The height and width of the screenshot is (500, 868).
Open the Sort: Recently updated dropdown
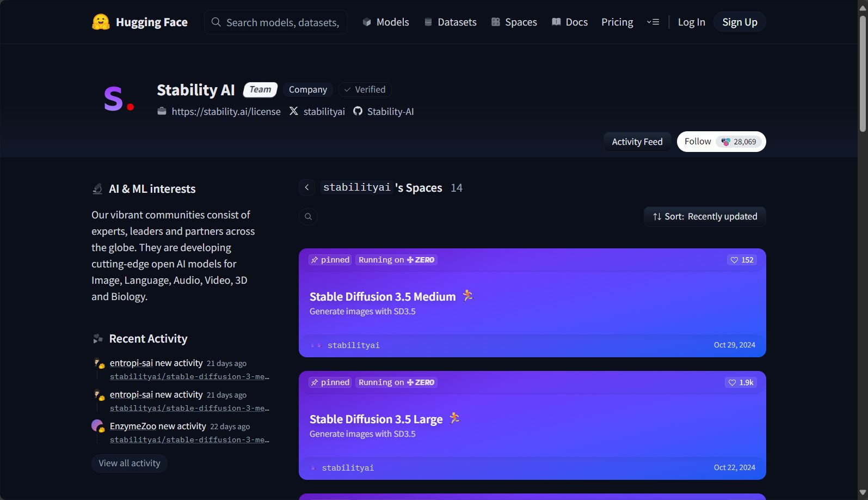coord(705,216)
